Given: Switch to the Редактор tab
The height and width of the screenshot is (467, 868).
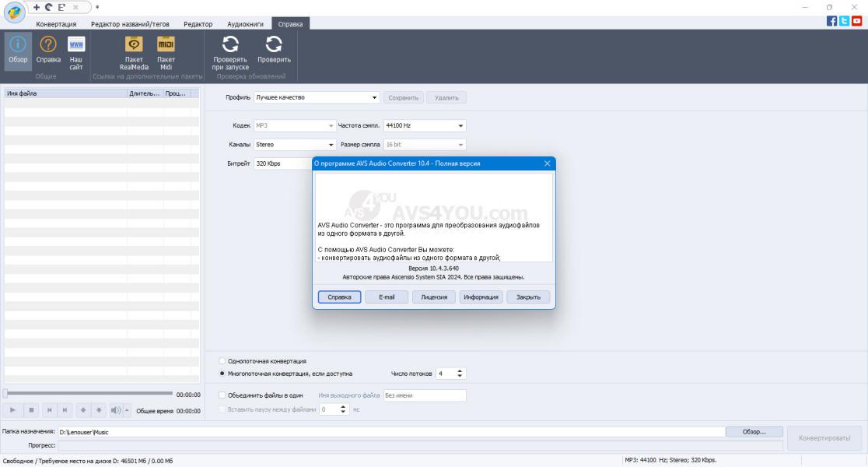Looking at the screenshot, I should pyautogui.click(x=198, y=24).
